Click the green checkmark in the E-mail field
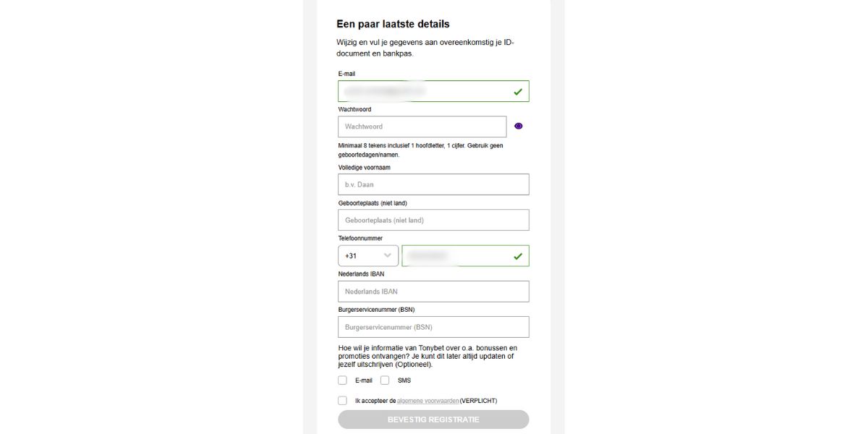The image size is (868, 434). (517, 91)
